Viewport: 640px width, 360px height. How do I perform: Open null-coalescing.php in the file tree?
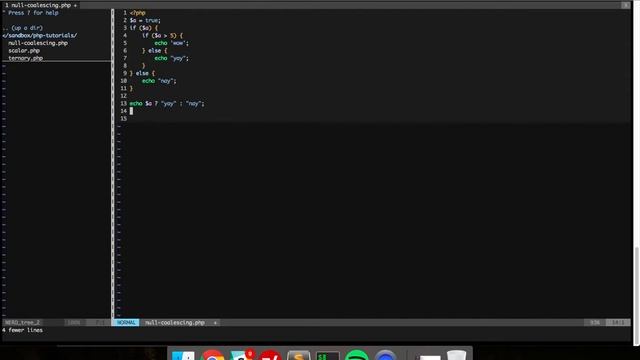click(38, 43)
